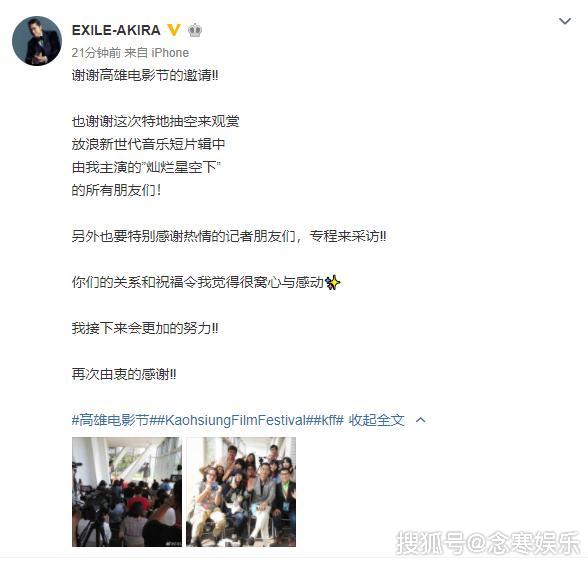This screenshot has width=588, height=563.
Task: Click the iPhone source link
Action: click(170, 53)
